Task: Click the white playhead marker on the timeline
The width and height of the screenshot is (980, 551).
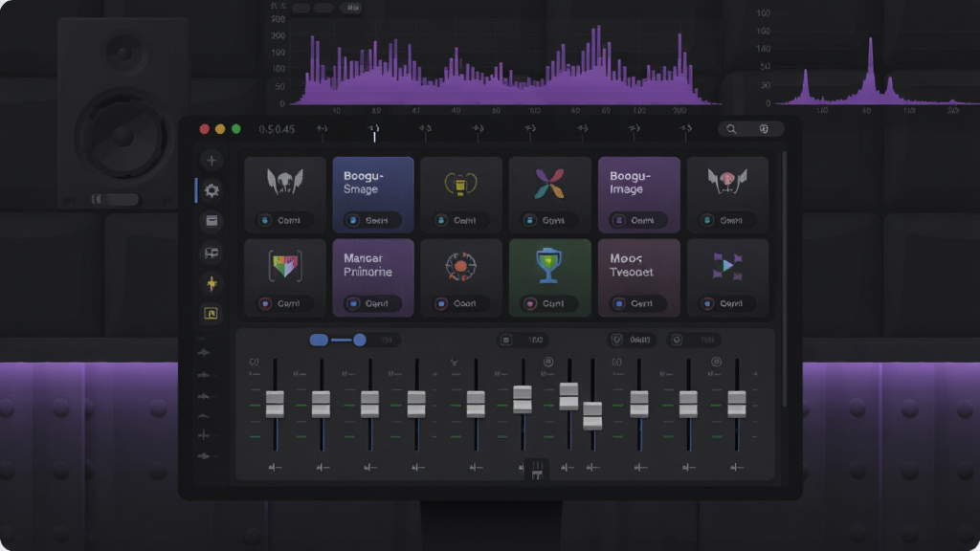Action: [374, 133]
